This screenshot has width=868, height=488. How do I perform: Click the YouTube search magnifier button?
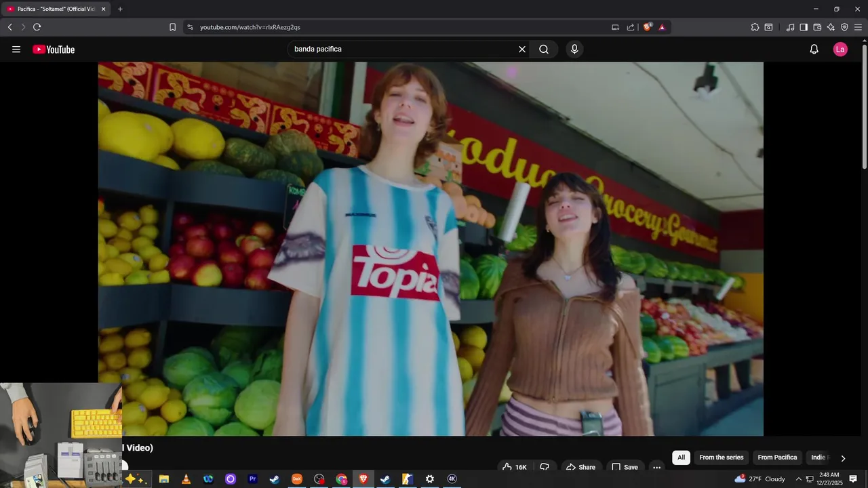pyautogui.click(x=544, y=49)
